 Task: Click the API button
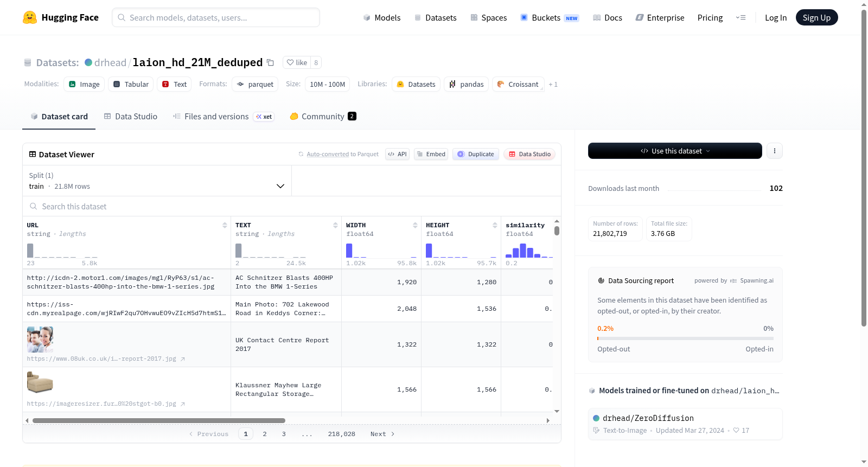[x=397, y=154]
